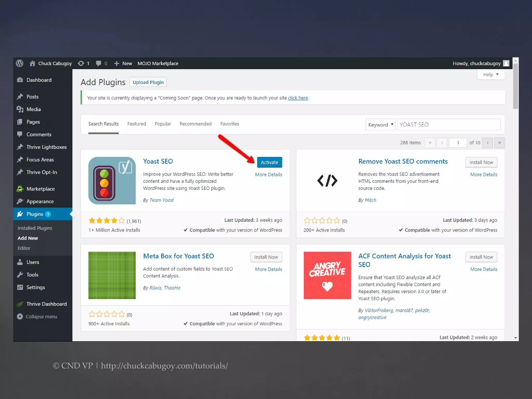The width and height of the screenshot is (532, 399).
Task: Open the Mitch author link
Action: (370, 200)
